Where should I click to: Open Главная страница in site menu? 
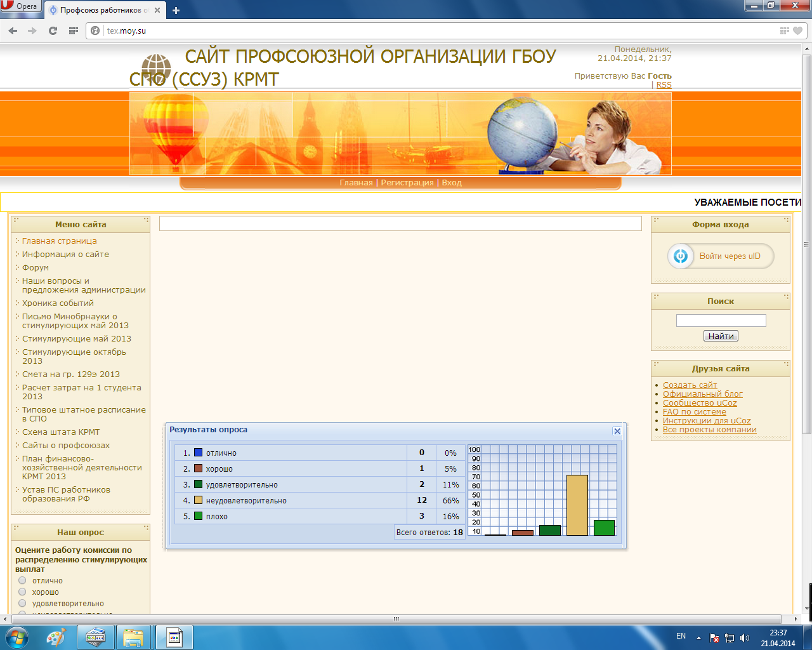pyautogui.click(x=60, y=241)
